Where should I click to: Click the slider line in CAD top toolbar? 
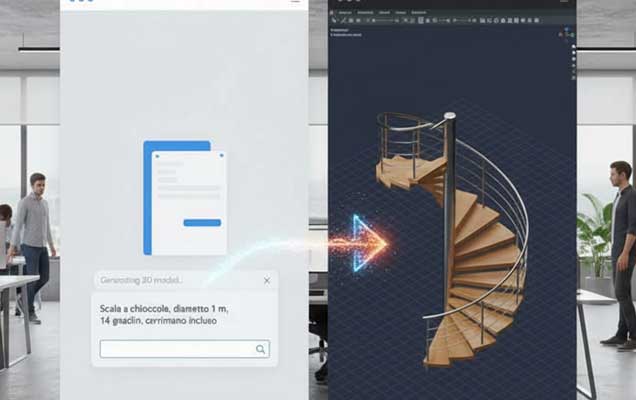[383, 21]
